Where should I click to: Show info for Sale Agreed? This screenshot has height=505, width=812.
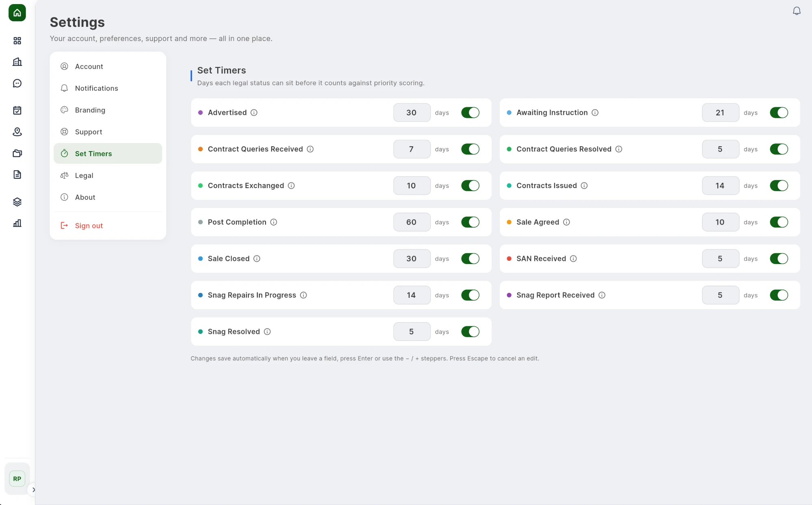point(566,222)
